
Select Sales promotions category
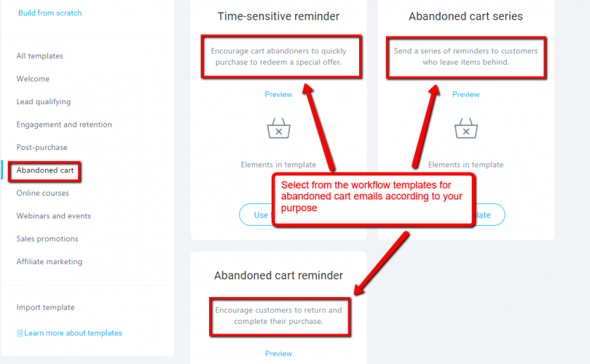47,239
